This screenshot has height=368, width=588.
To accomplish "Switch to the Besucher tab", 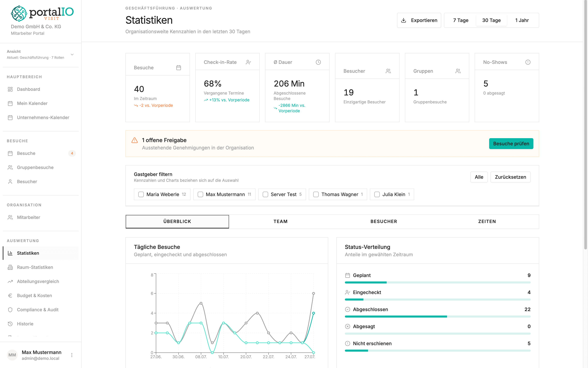I will [x=384, y=221].
